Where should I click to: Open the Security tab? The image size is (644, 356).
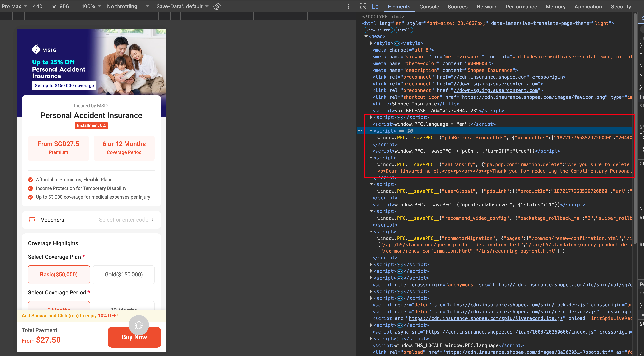tap(621, 7)
